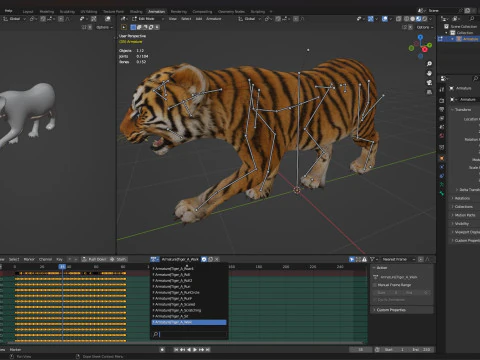The width and height of the screenshot is (480, 360).
Task: Toggle proportional editing in main viewport
Action: click(296, 19)
